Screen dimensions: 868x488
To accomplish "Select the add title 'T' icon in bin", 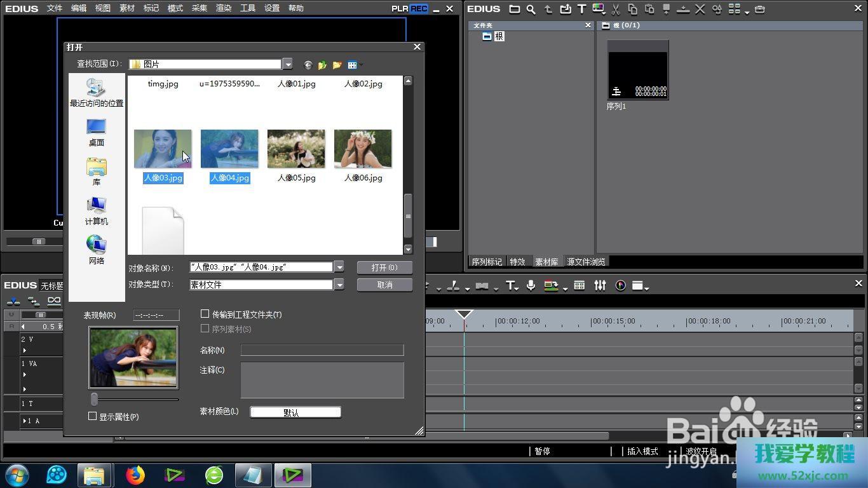I will click(581, 9).
